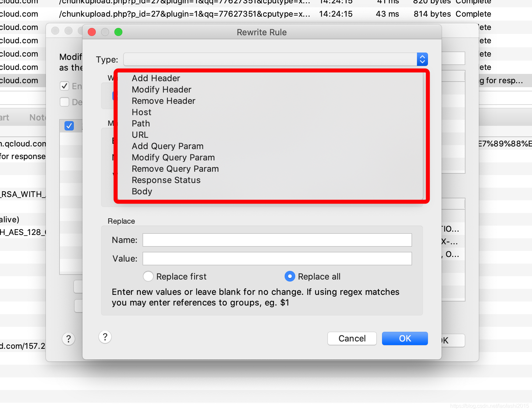Select the chunkupload.php request at 43 ms
The width and height of the screenshot is (532, 412).
pos(185,14)
